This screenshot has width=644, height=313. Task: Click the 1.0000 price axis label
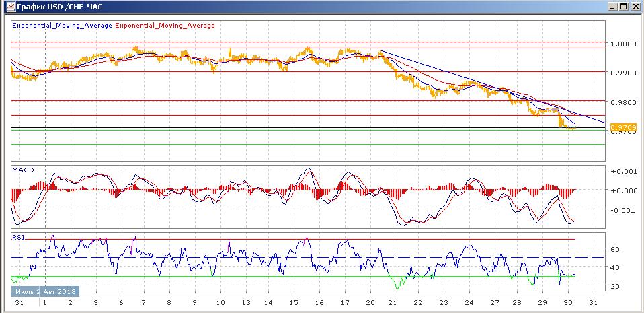point(622,44)
